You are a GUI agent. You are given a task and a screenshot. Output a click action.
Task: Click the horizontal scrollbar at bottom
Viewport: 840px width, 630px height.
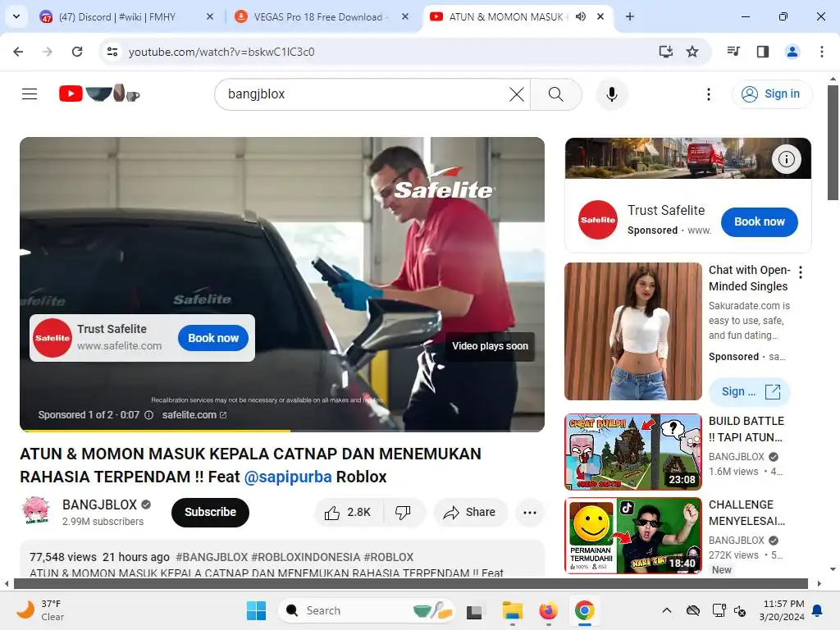411,583
